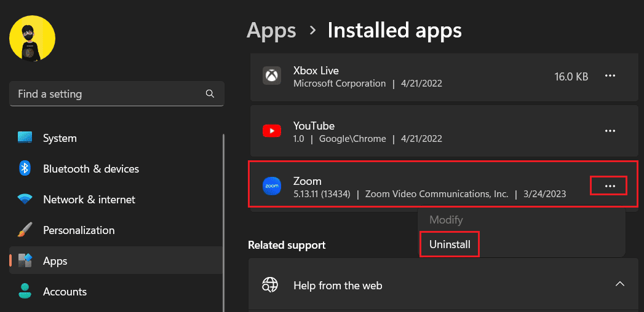Click Zoom Video Communications, Inc. publisher text

point(437,194)
